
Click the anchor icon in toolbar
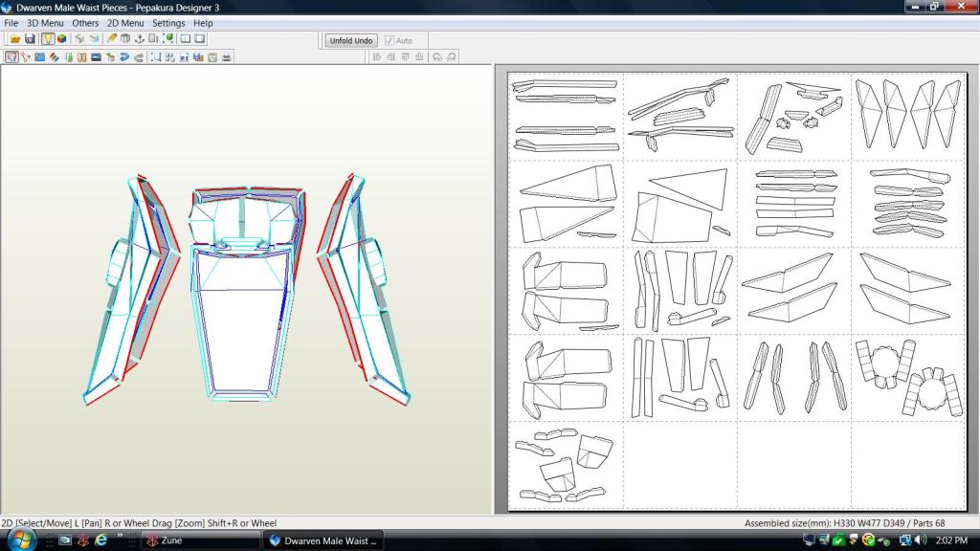click(x=139, y=39)
